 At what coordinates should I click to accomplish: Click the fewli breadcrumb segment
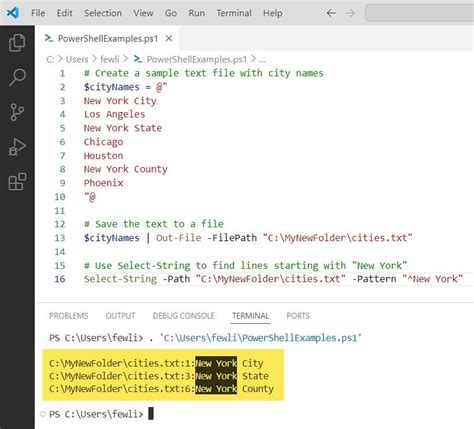tap(110, 59)
